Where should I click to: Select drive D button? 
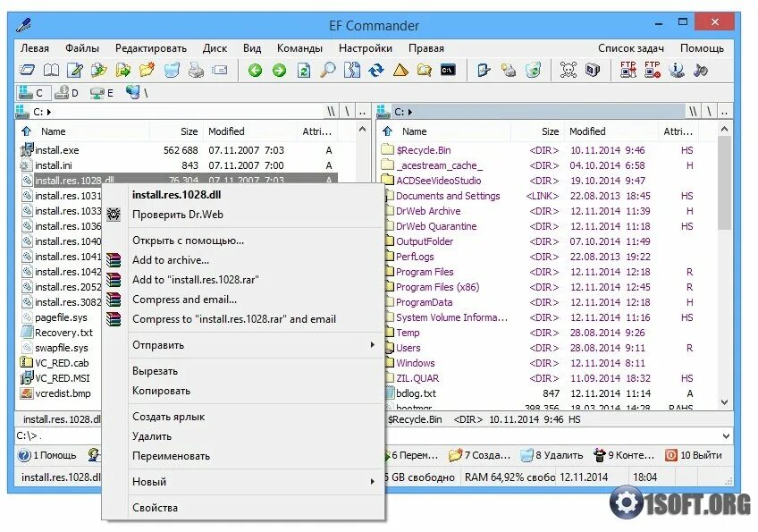pyautogui.click(x=67, y=92)
